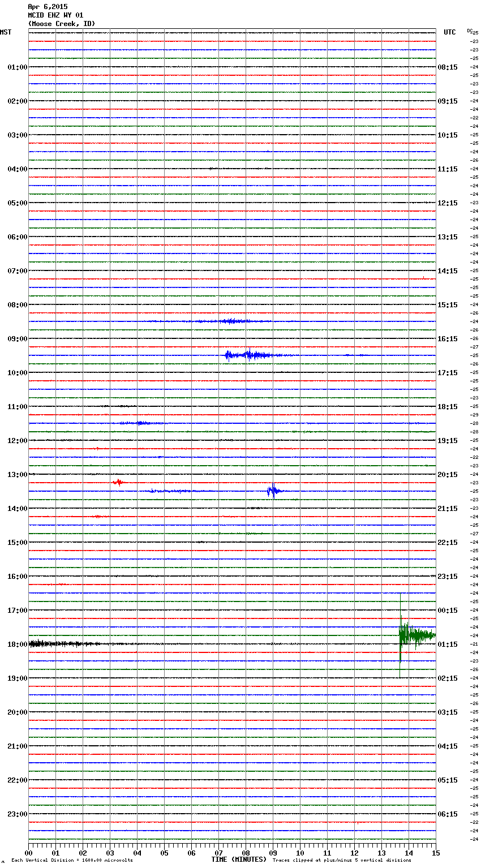Select the 20:00 MST row label
This screenshot has height=868, width=481.
tap(18, 712)
